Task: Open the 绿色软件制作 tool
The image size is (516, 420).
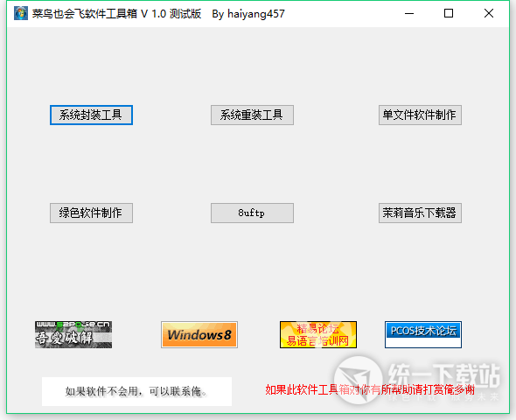Action: [x=91, y=213]
